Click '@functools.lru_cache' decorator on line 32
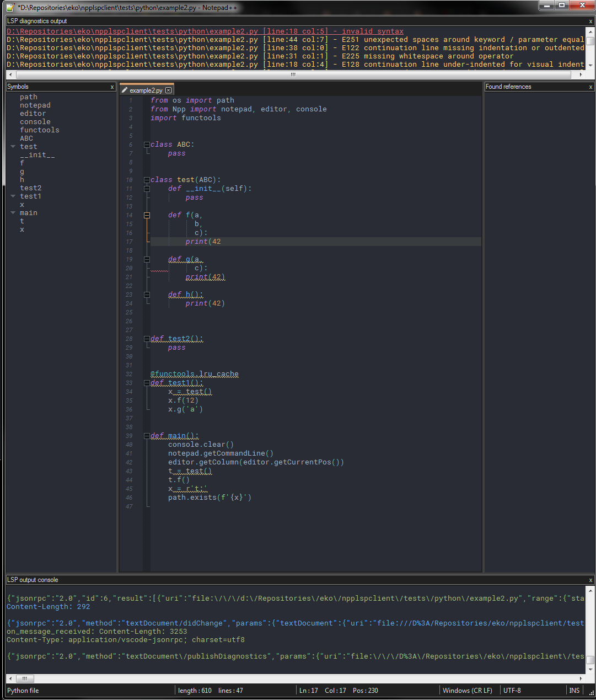The image size is (596, 700). 195,374
